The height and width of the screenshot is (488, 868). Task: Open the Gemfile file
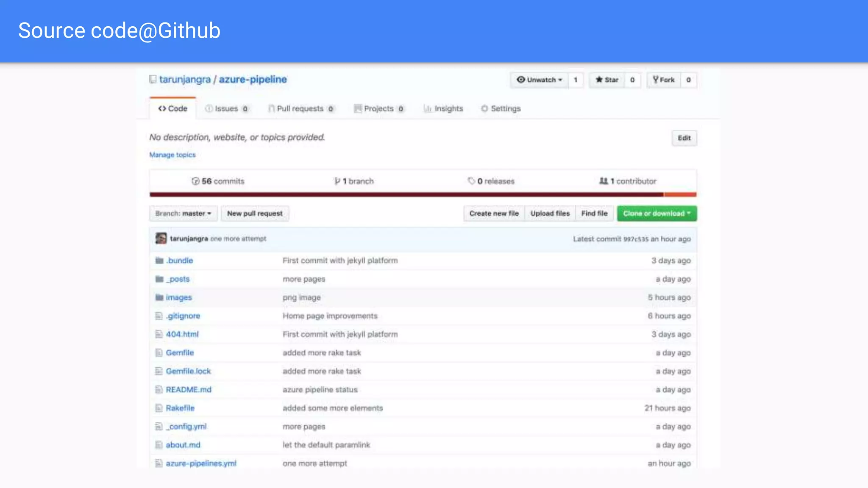pos(180,353)
